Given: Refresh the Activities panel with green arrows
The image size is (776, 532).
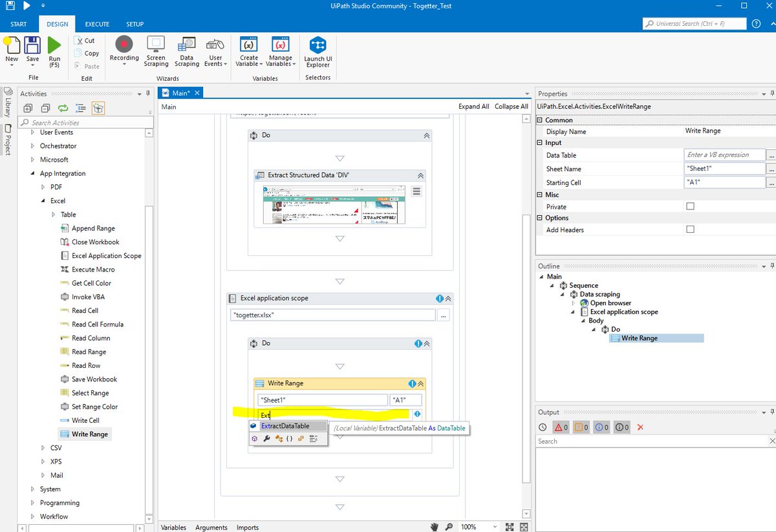Looking at the screenshot, I should pos(63,108).
